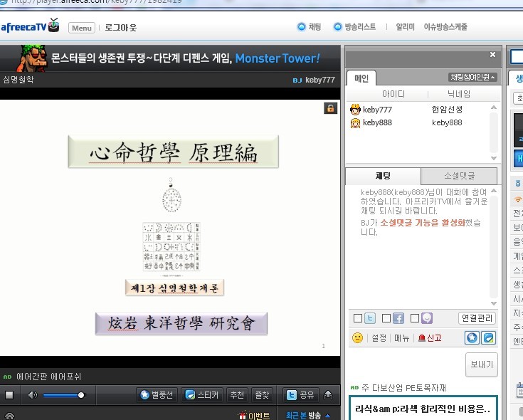Open chat 메뉴 option
The height and width of the screenshot is (420, 523).
point(401,338)
